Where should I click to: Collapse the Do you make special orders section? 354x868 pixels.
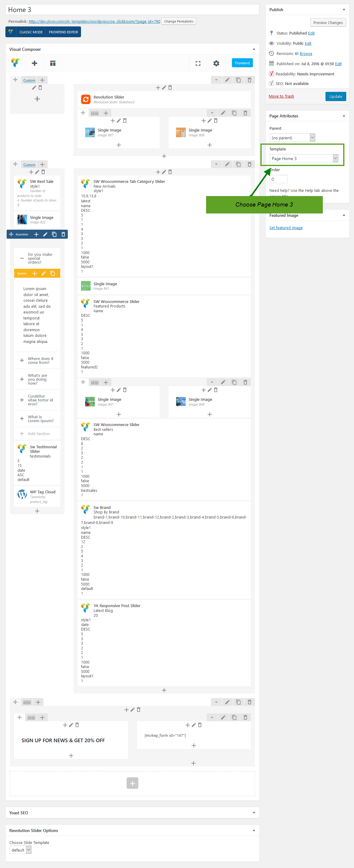point(22,258)
